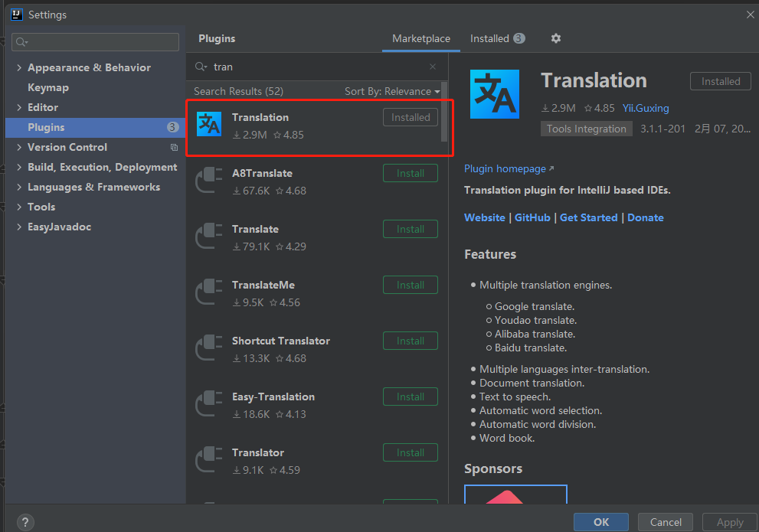The width and height of the screenshot is (759, 532).
Task: Click the Tools Integration tag
Action: [x=586, y=129]
